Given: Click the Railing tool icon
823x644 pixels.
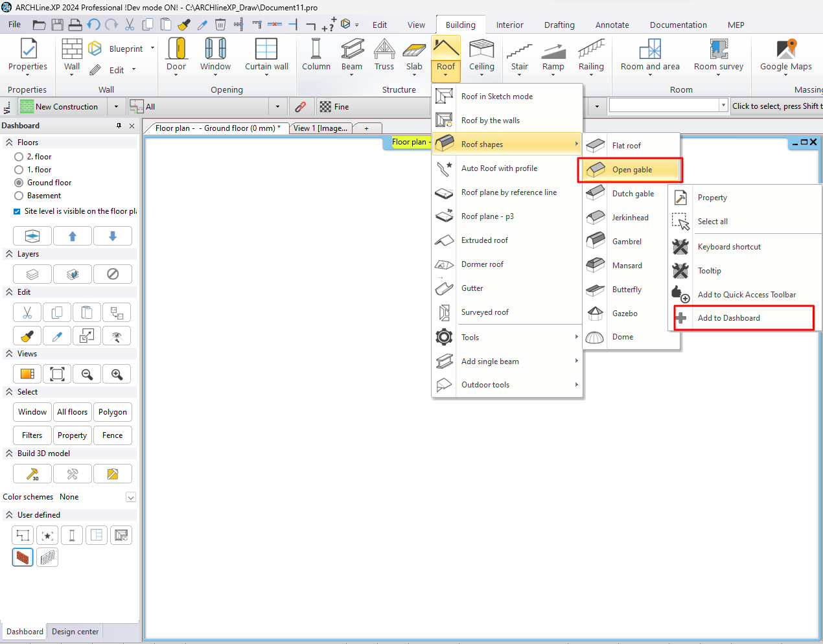Looking at the screenshot, I should point(591,50).
